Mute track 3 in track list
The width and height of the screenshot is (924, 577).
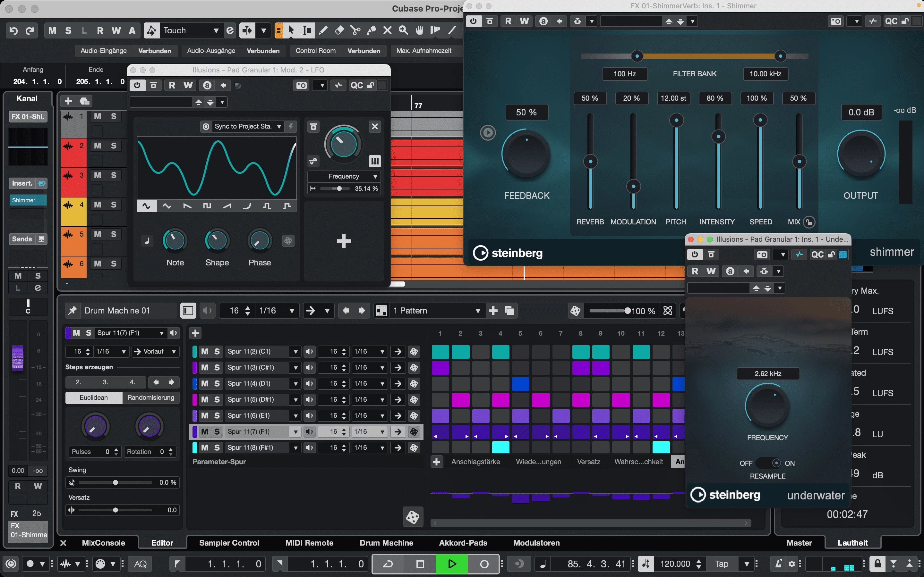(x=98, y=175)
